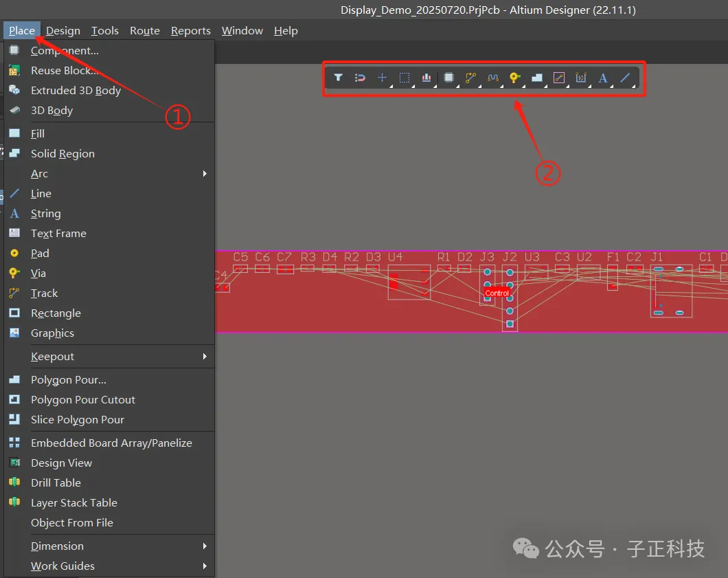Click the place line icon in Active Bar
The height and width of the screenshot is (578, 728).
(x=626, y=78)
